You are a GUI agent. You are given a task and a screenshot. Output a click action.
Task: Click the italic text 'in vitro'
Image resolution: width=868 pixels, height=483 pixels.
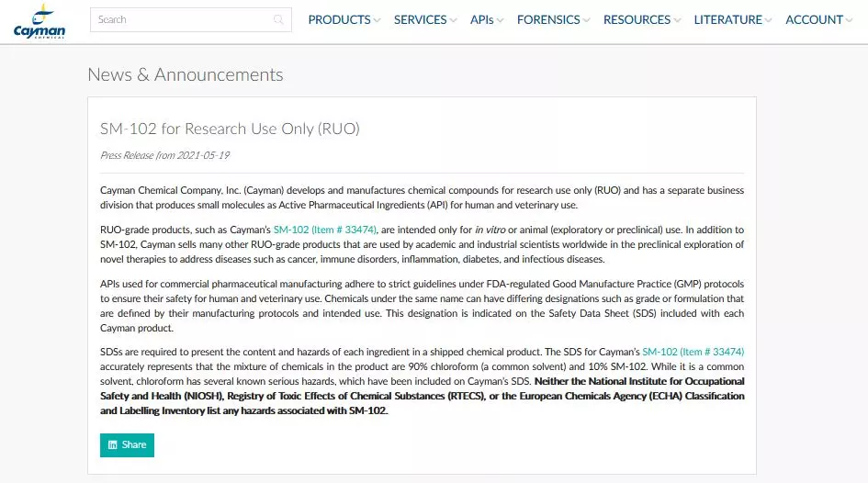point(490,230)
